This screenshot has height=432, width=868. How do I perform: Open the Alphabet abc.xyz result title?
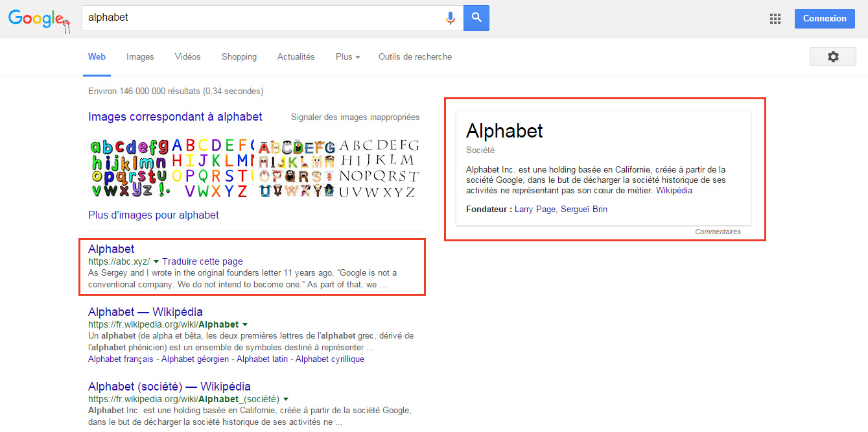click(x=111, y=249)
